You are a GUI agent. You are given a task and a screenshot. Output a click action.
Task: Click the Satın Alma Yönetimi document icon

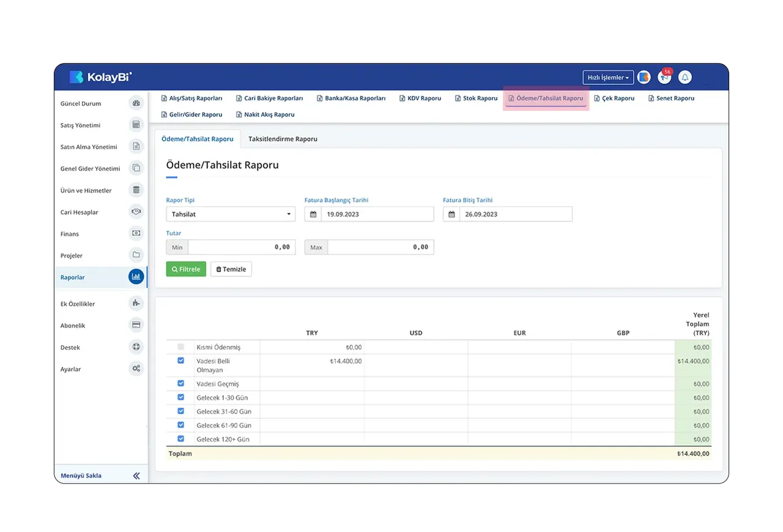(x=136, y=147)
